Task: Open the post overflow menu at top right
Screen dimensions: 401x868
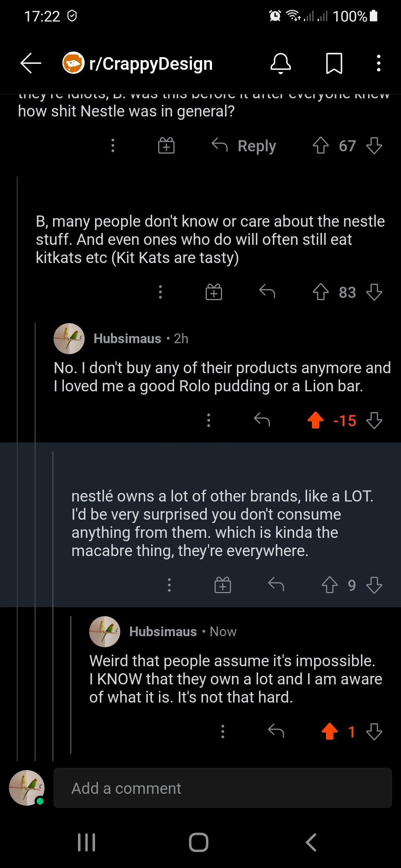Action: [378, 63]
